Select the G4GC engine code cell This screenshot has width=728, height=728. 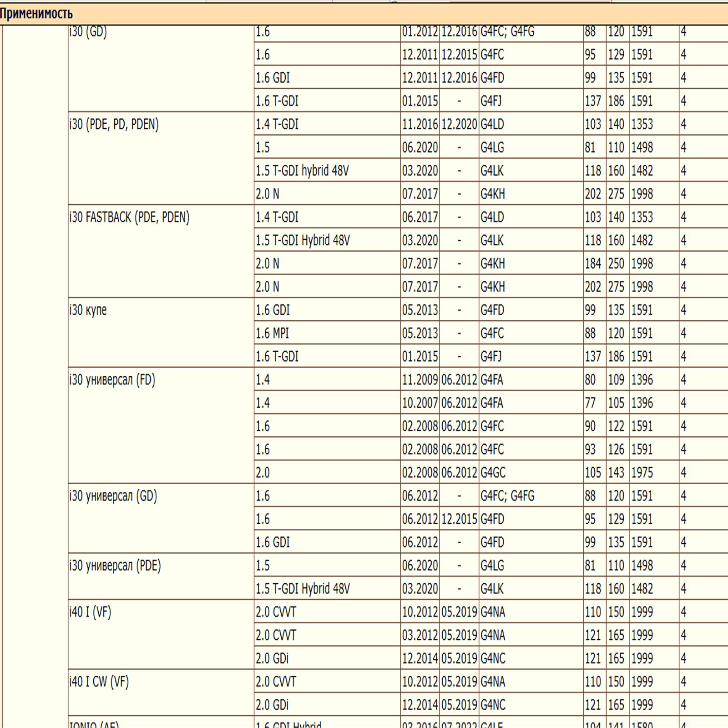coord(493,473)
